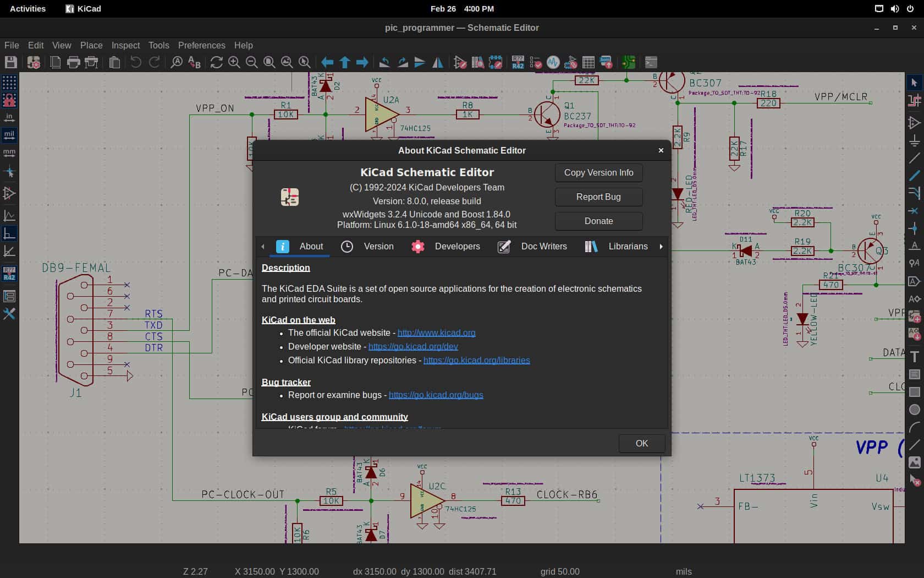Select the Wire drawing tool
This screenshot has width=924, height=578.
[x=915, y=159]
